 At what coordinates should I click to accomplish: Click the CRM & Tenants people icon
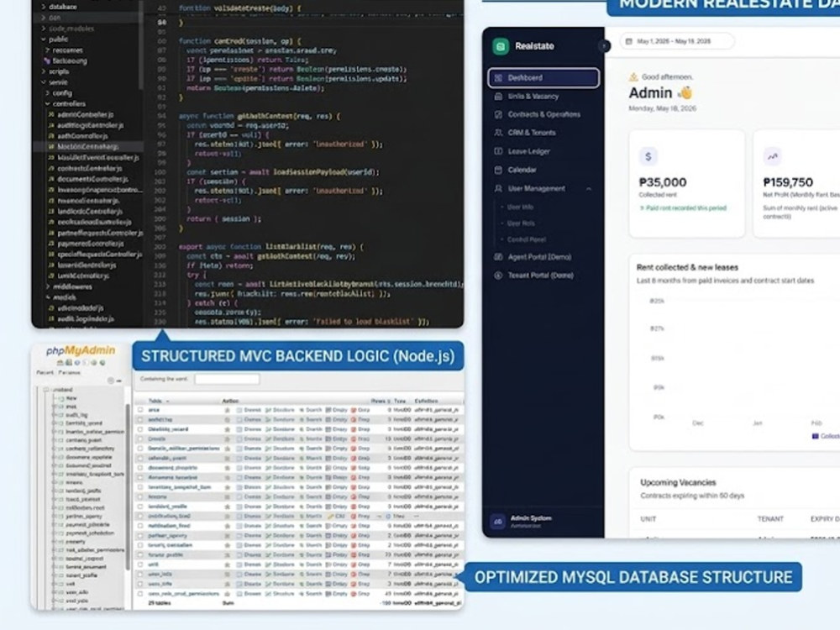498,133
